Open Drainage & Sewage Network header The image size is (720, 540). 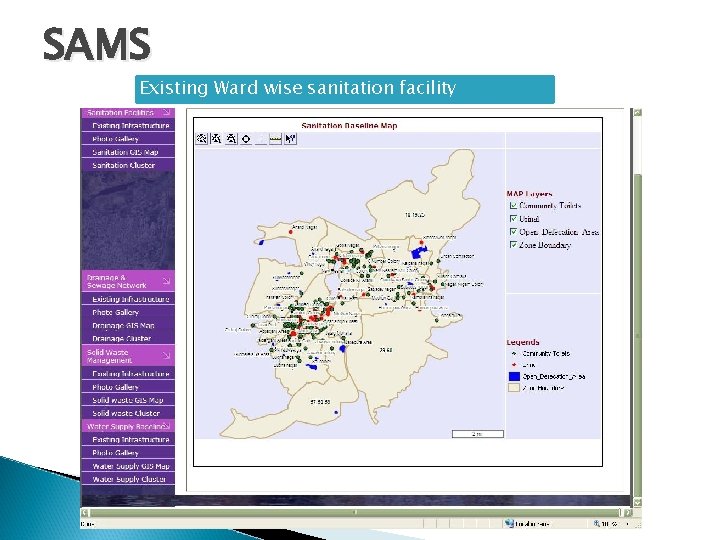tap(128, 281)
